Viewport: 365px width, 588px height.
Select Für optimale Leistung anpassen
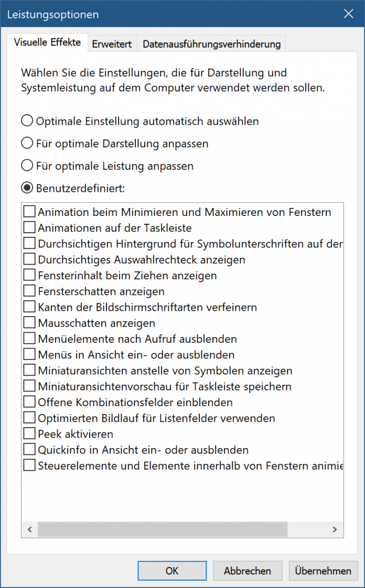[27, 166]
